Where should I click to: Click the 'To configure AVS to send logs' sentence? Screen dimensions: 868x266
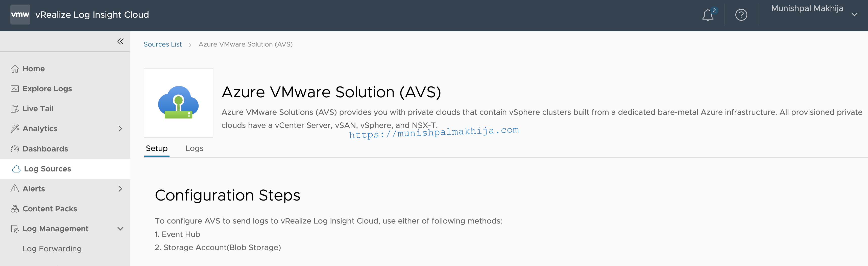pyautogui.click(x=328, y=221)
